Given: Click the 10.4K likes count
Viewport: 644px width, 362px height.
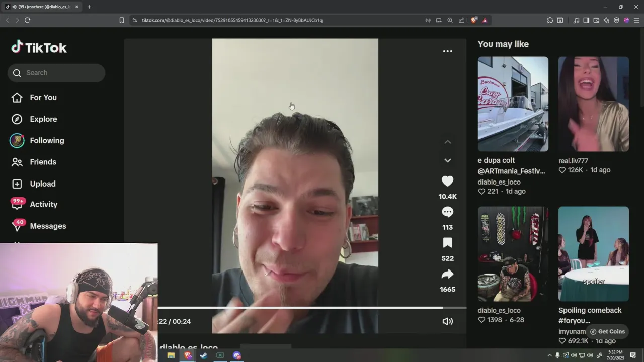Looking at the screenshot, I should coord(447,197).
